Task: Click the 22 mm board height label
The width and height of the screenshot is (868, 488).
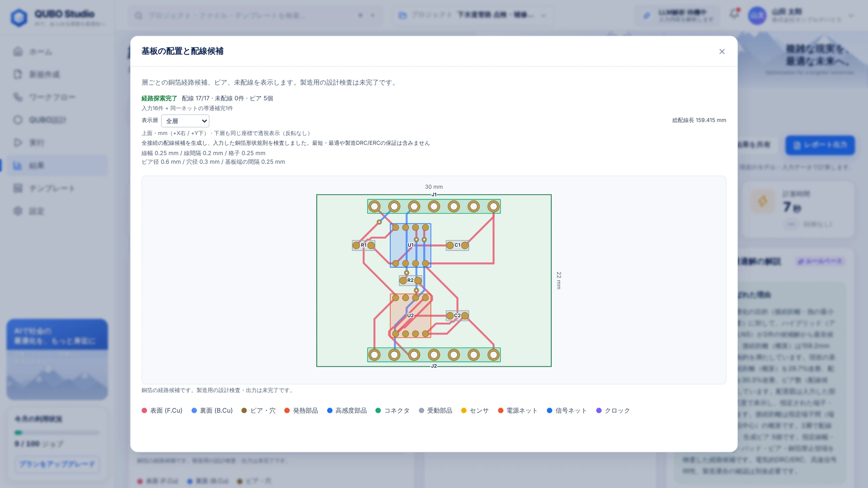Action: click(x=559, y=280)
